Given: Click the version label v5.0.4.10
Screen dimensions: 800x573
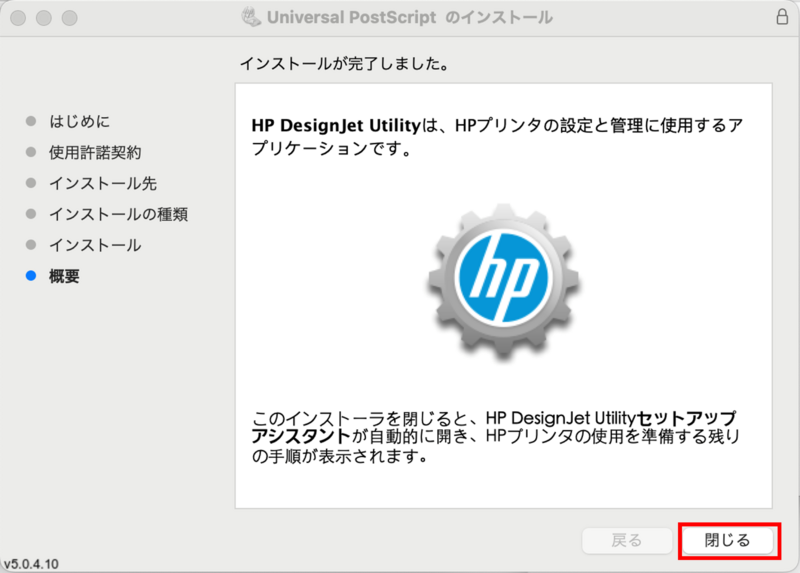Looking at the screenshot, I should click(x=31, y=564).
